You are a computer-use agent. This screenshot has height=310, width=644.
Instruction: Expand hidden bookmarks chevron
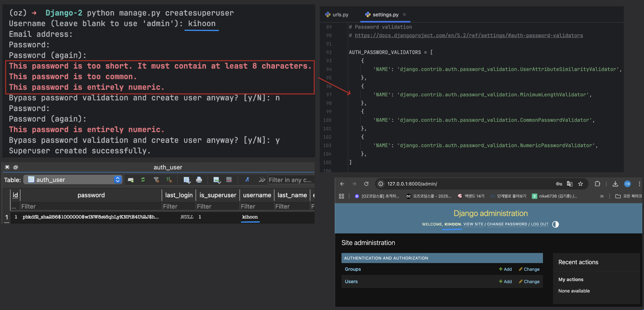click(x=602, y=196)
